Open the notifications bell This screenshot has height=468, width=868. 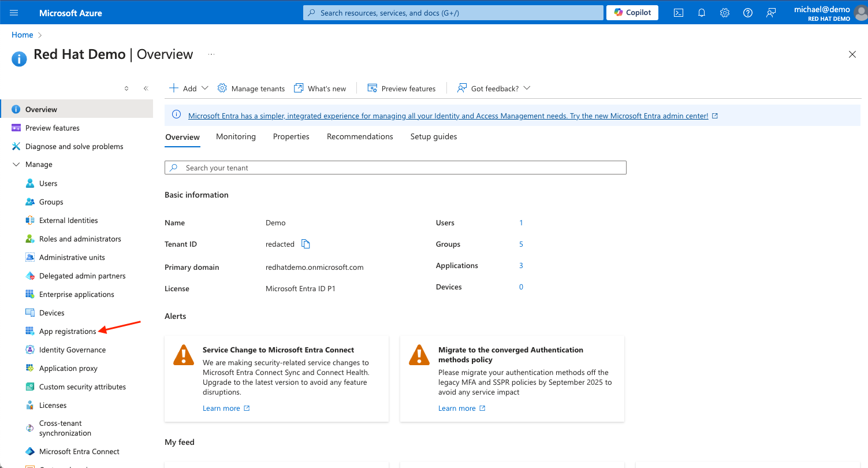[702, 12]
